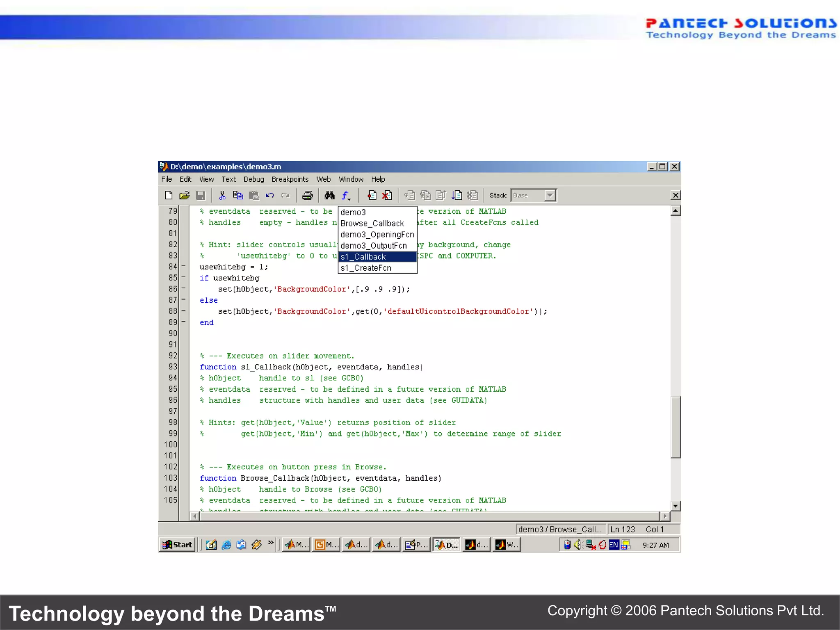Open the View menu
This screenshot has height=630, width=840.
point(206,179)
